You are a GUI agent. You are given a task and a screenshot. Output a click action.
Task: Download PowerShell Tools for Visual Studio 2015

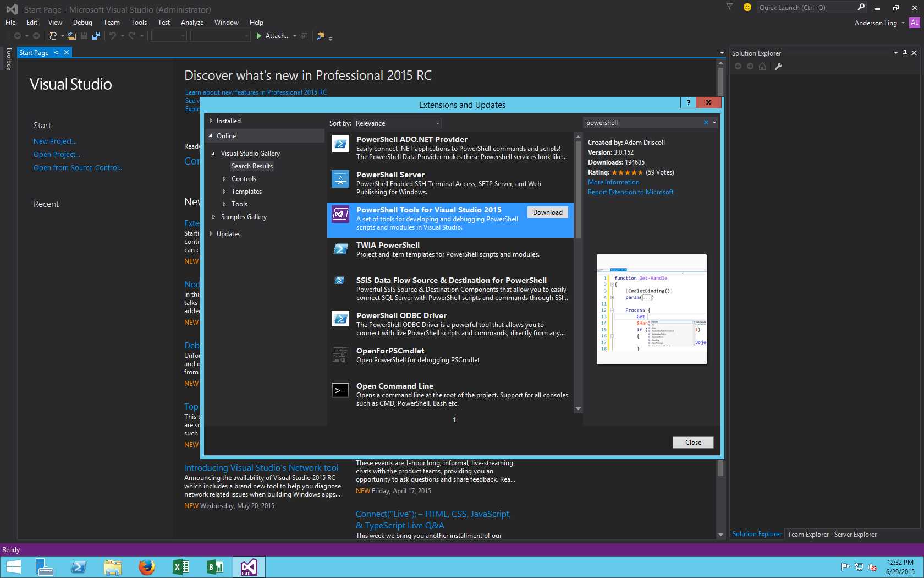click(x=547, y=212)
